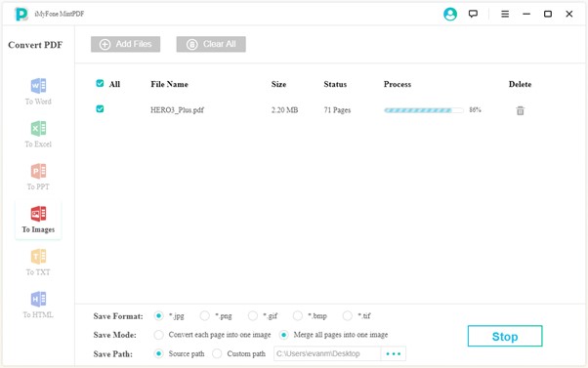Click the Process column header
The width and height of the screenshot is (588, 368).
click(398, 84)
